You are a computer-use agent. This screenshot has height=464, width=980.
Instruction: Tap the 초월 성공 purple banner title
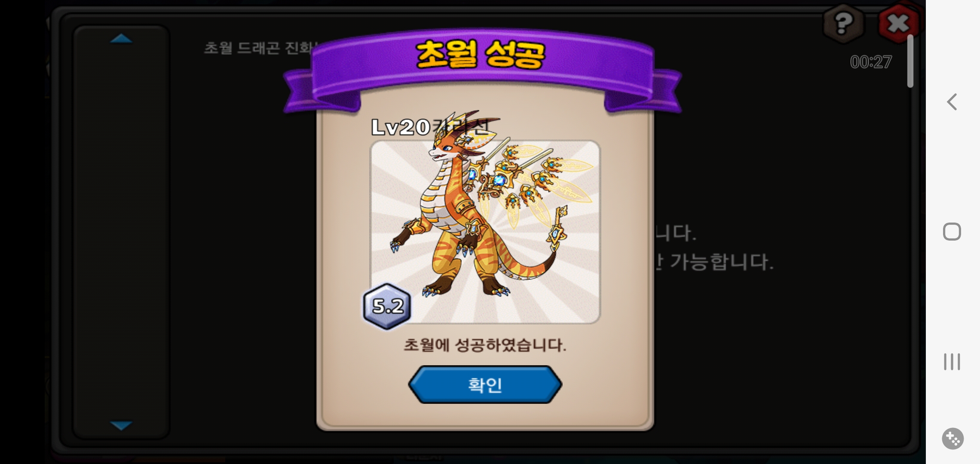click(481, 55)
